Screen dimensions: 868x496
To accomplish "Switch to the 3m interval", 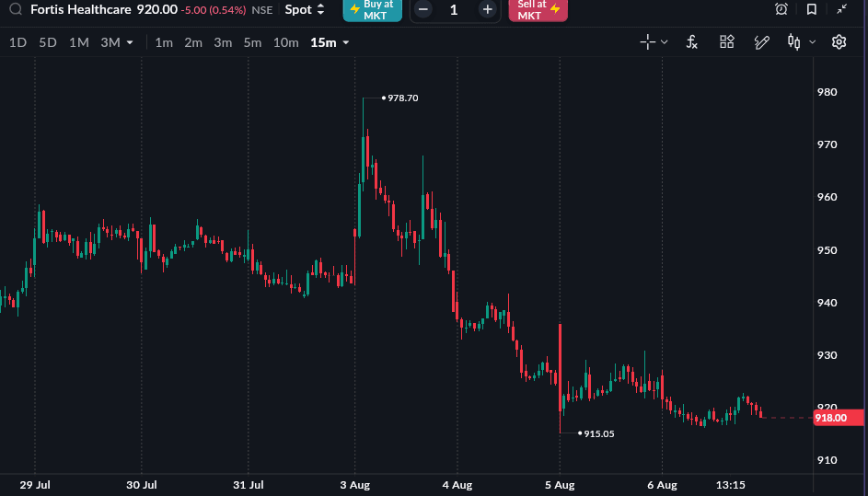I will pos(223,42).
